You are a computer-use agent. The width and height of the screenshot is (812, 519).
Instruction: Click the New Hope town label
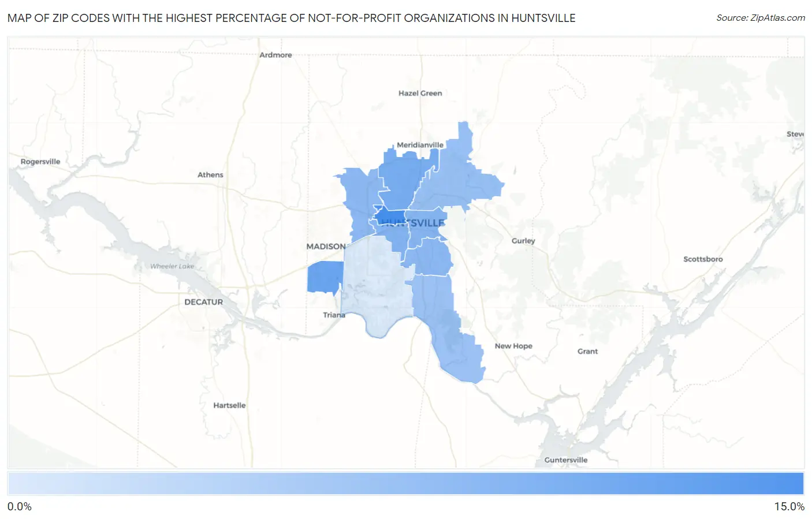click(513, 346)
